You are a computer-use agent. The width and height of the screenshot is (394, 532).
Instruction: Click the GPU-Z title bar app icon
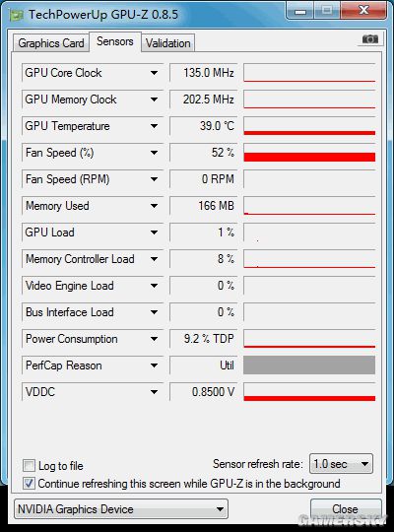coord(16,15)
